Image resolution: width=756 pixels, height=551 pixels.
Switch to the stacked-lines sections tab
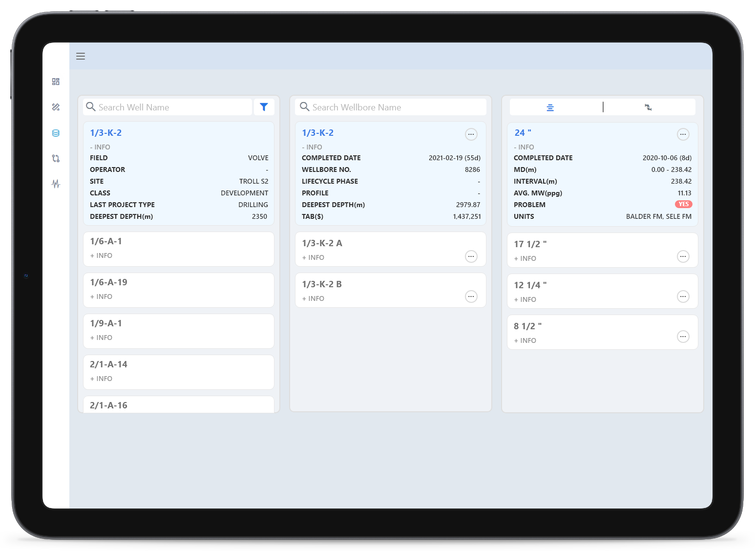coord(550,107)
